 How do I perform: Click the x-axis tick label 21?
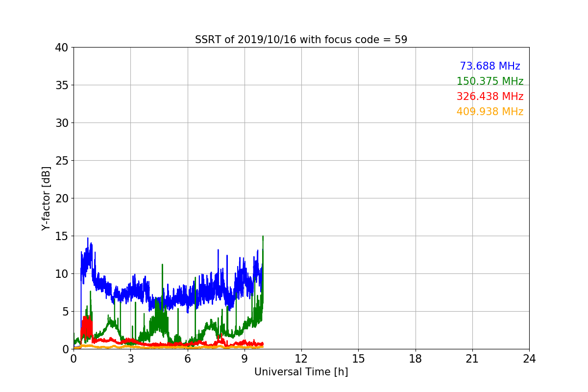(472, 359)
